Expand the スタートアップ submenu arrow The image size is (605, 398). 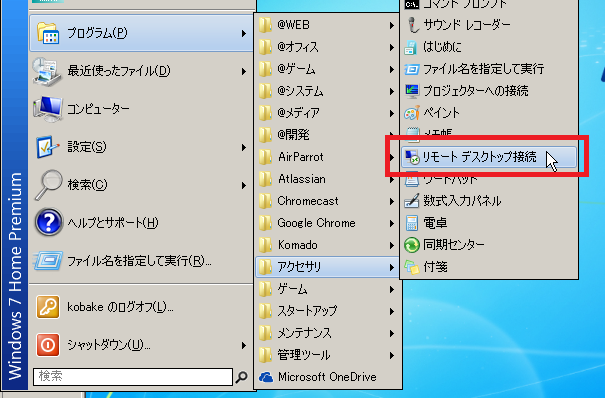point(392,311)
